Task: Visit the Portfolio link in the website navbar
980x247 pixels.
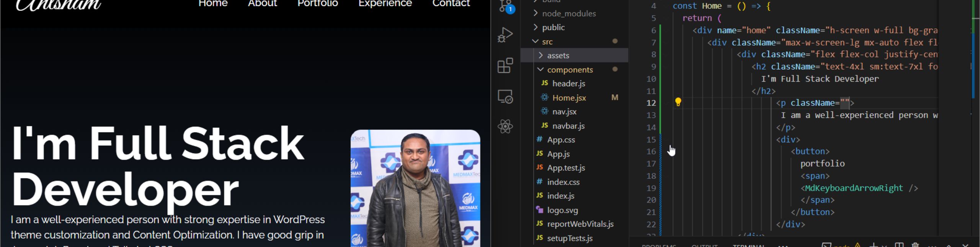Action: click(x=318, y=3)
